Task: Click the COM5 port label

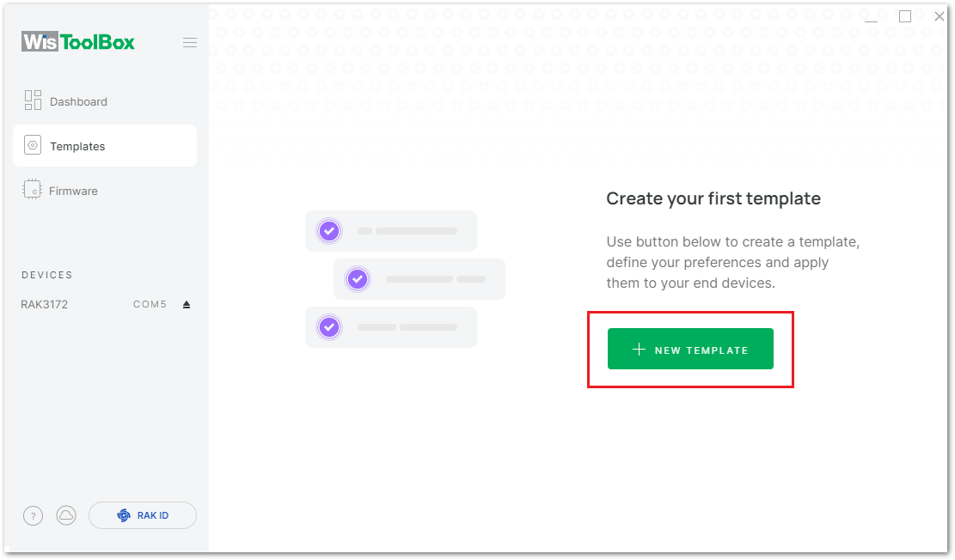Action: (x=150, y=304)
